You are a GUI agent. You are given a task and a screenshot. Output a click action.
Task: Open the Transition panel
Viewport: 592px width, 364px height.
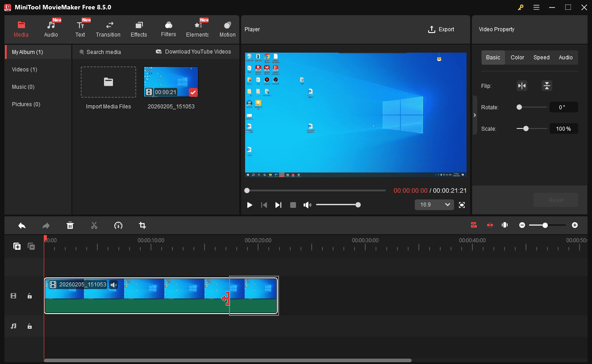point(108,29)
